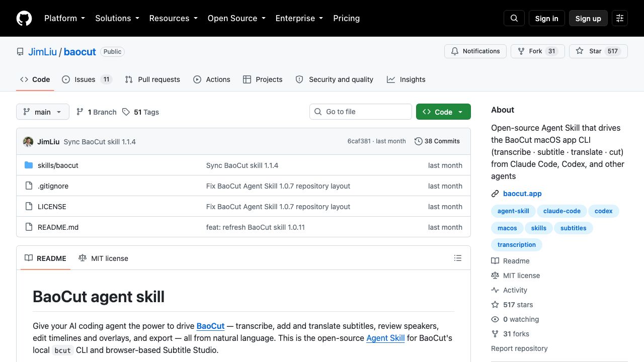
Task: Open the search magnifier in the header
Action: (514, 18)
